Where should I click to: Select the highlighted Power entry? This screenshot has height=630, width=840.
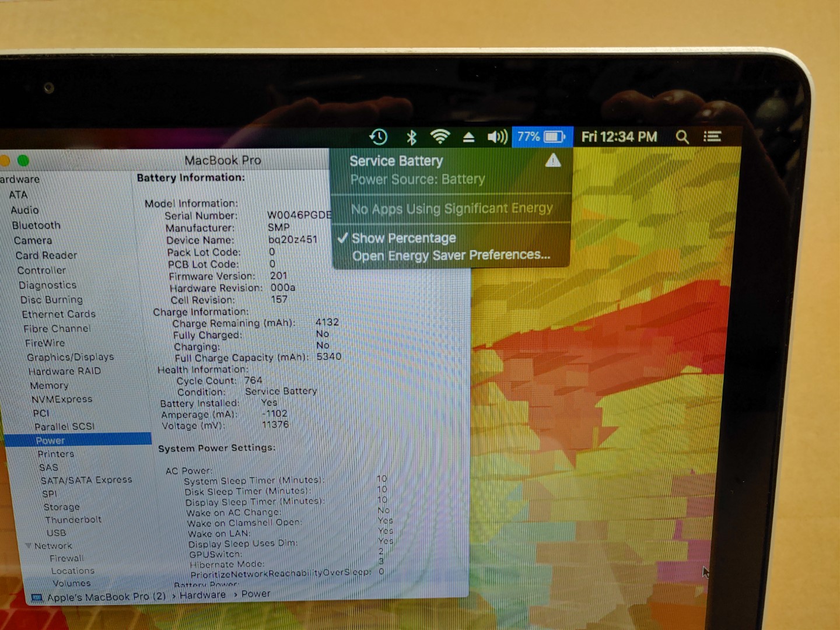point(78,440)
